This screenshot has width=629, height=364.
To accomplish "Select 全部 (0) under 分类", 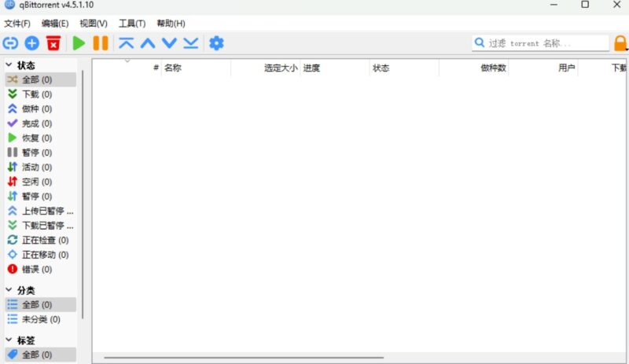I will click(41, 304).
